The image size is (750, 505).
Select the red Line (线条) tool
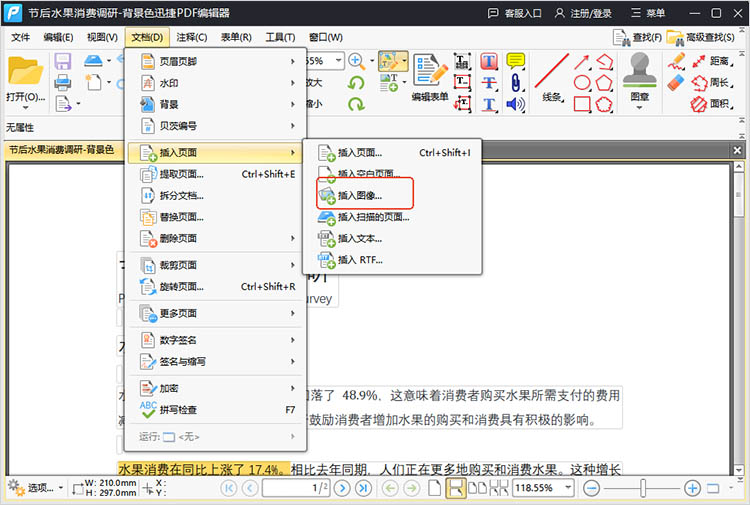[552, 77]
